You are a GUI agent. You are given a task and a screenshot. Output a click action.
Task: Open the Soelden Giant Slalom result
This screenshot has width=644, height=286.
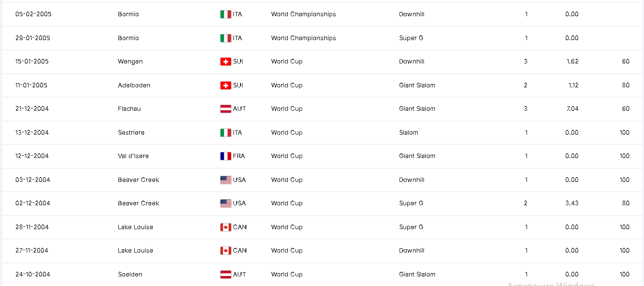tap(322, 275)
